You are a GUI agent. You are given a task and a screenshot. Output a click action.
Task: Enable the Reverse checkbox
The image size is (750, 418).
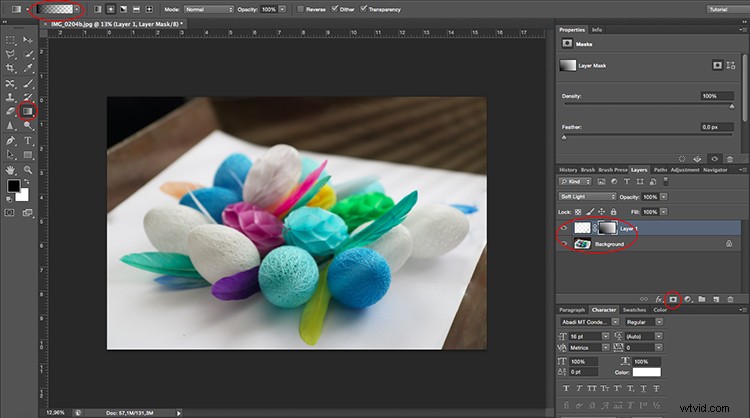point(300,9)
